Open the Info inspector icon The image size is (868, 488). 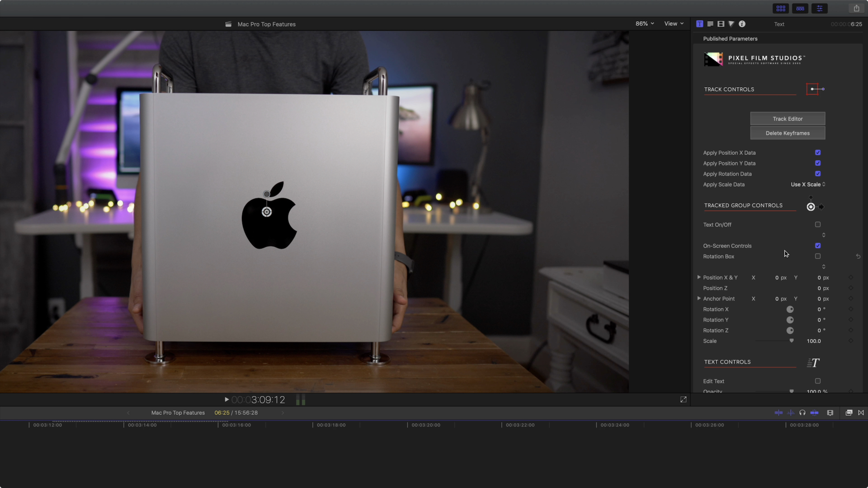coord(742,24)
